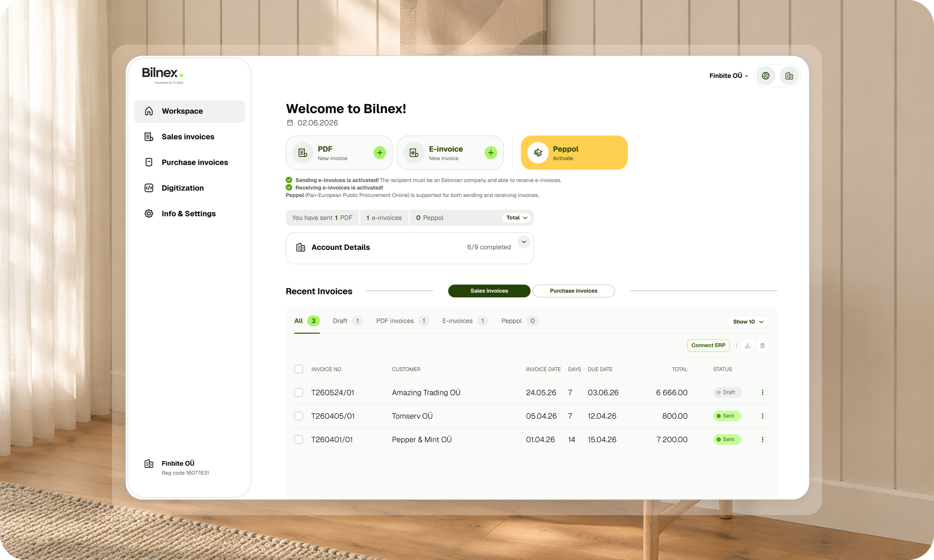Click the TOTAL column header
This screenshot has width=934, height=560.
(x=680, y=369)
